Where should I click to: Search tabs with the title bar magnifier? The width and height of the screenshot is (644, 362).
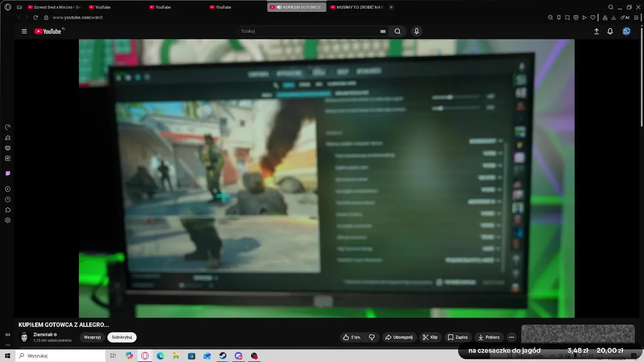pos(611,7)
